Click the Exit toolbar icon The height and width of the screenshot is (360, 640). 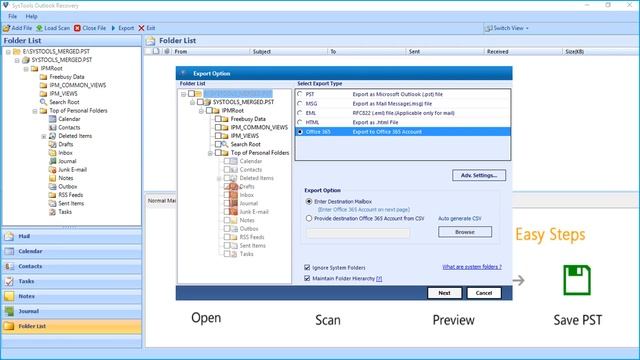[141, 28]
